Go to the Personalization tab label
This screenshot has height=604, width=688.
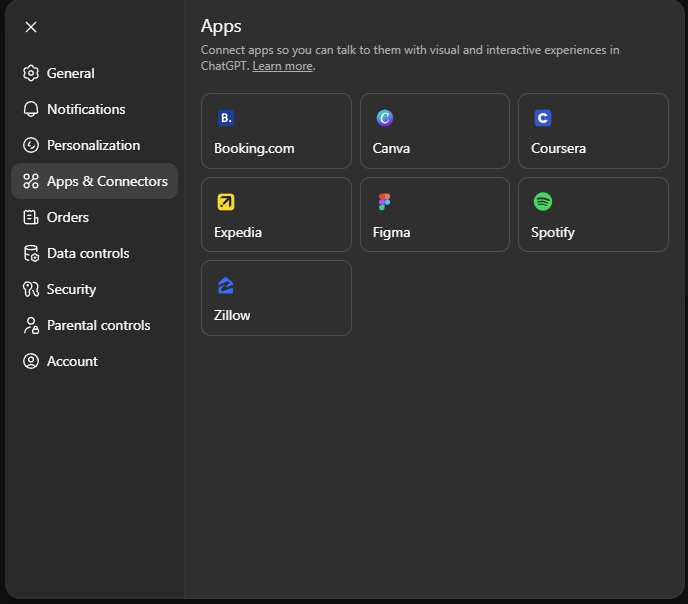coord(93,145)
